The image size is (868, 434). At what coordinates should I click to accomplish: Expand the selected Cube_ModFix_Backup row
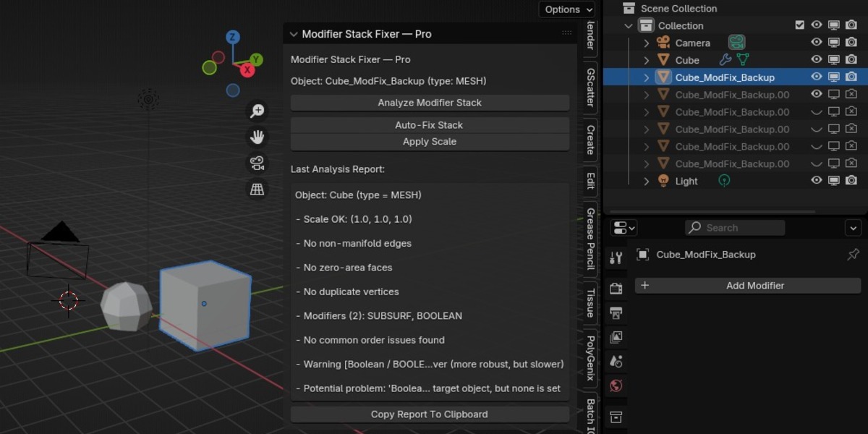click(x=647, y=77)
